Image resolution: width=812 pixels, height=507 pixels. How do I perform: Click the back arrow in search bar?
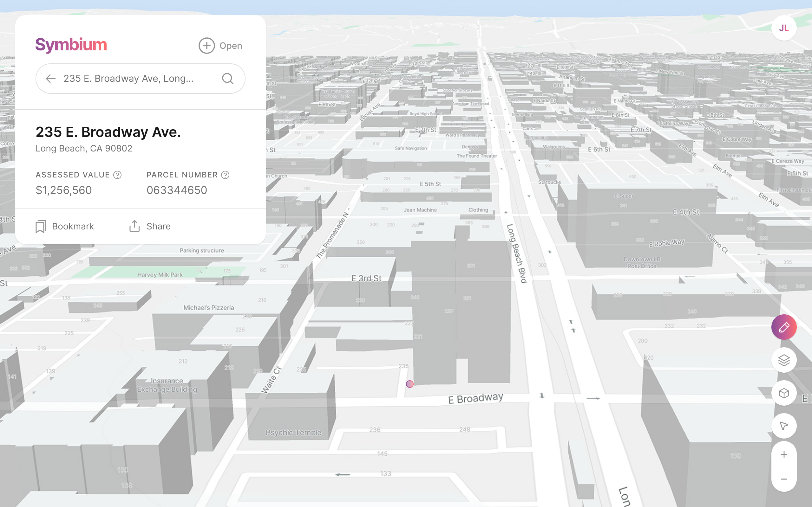tap(51, 79)
